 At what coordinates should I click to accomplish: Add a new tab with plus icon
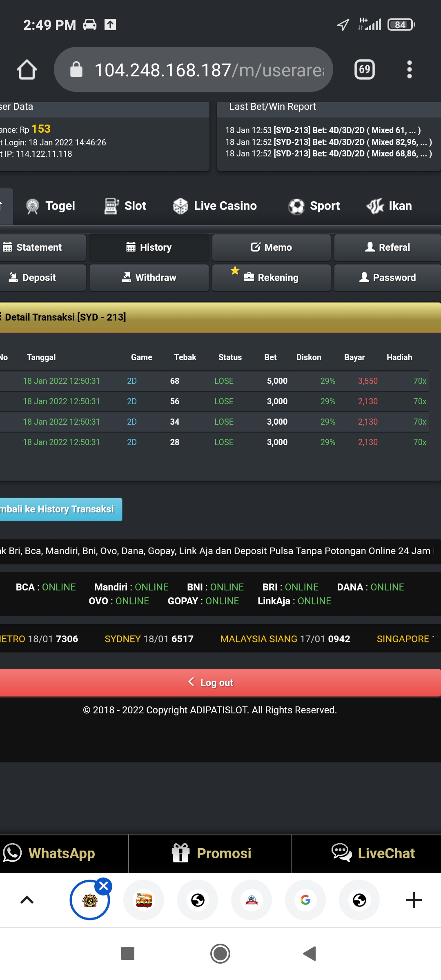[x=414, y=900]
